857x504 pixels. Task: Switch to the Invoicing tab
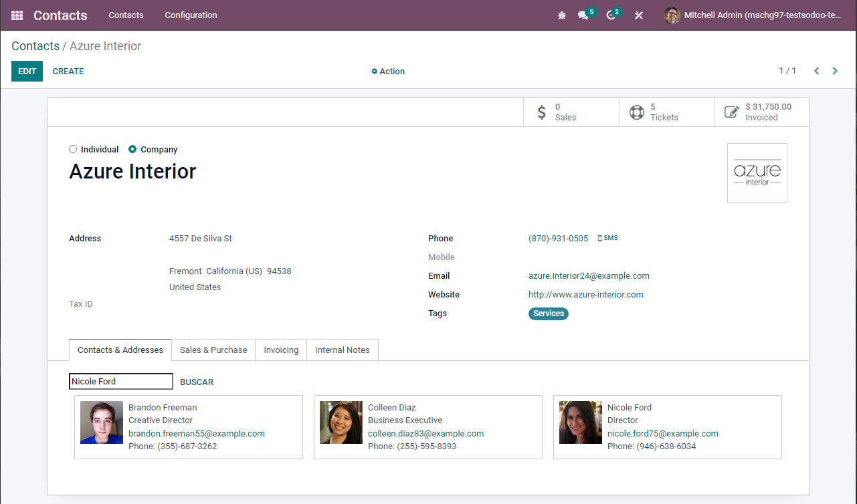[281, 350]
